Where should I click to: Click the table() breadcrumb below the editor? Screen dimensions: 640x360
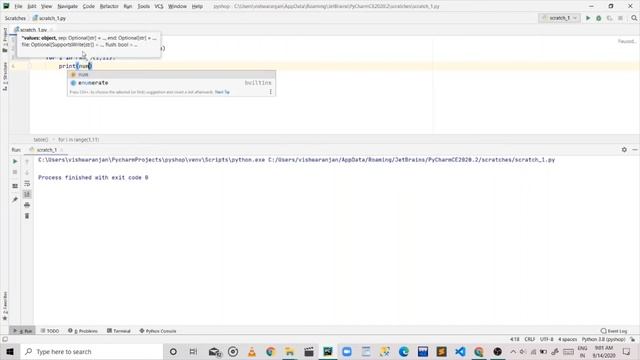point(40,140)
